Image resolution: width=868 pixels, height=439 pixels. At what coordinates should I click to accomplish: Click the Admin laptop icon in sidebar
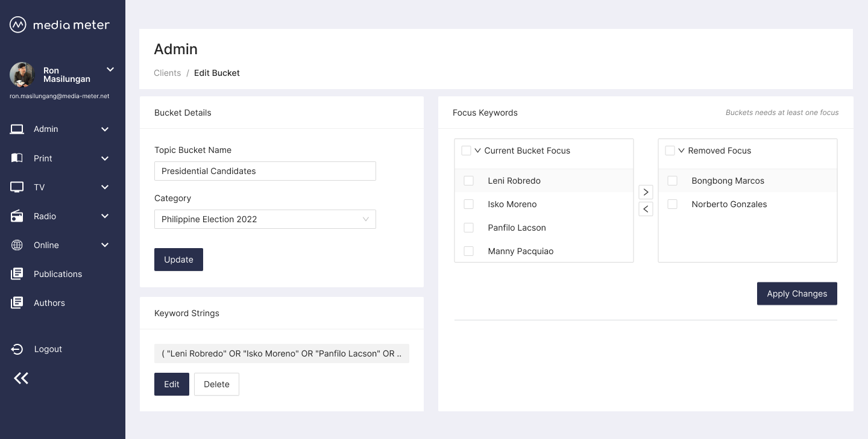tap(17, 129)
